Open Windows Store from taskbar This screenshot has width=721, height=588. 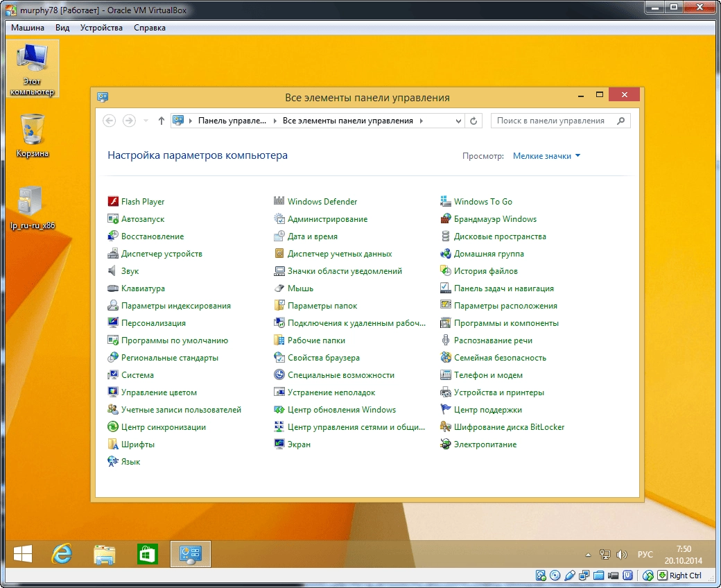click(x=147, y=555)
